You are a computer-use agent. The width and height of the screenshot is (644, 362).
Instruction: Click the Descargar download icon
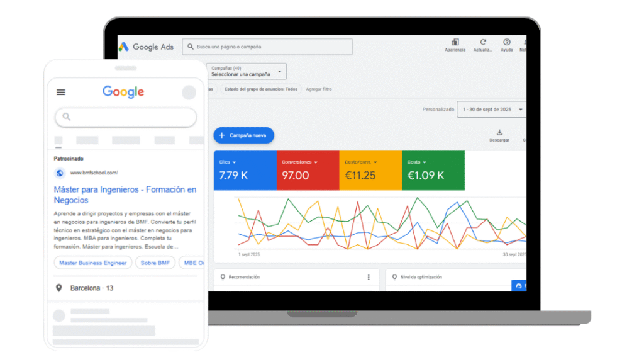click(x=499, y=133)
